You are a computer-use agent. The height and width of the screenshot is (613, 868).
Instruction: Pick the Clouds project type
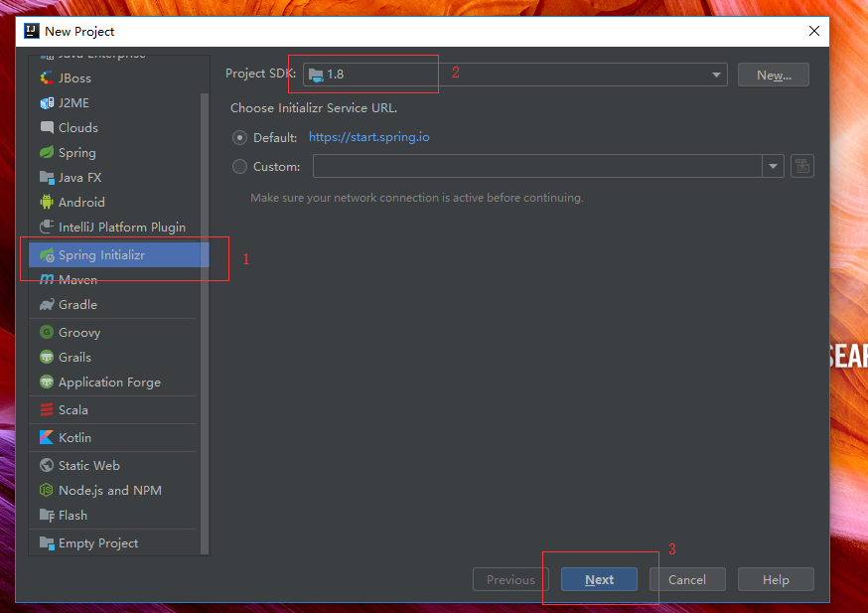point(119,127)
